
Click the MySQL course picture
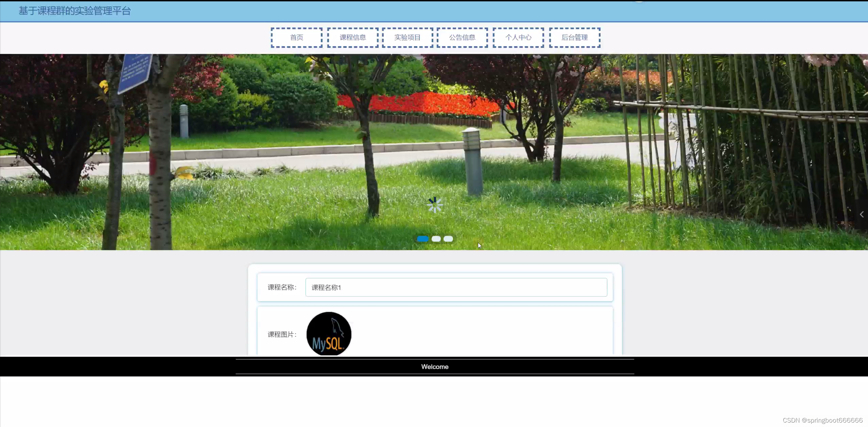coord(328,334)
